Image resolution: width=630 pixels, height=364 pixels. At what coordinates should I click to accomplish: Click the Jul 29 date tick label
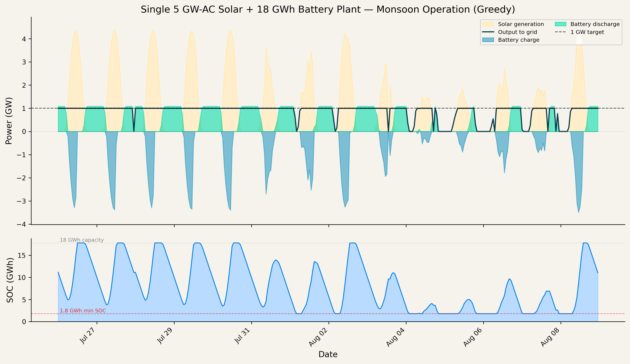pyautogui.click(x=165, y=335)
